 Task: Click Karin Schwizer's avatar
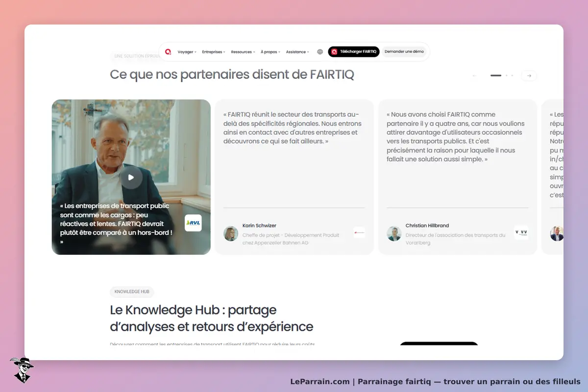231,234
